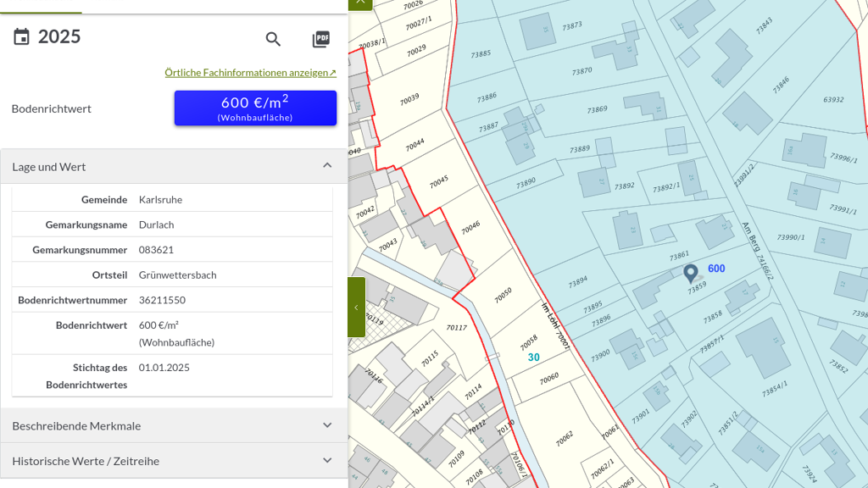This screenshot has width=868, height=488.
Task: Click the blue 600 €/m² Wohnbaufläche button
Action: (x=255, y=108)
